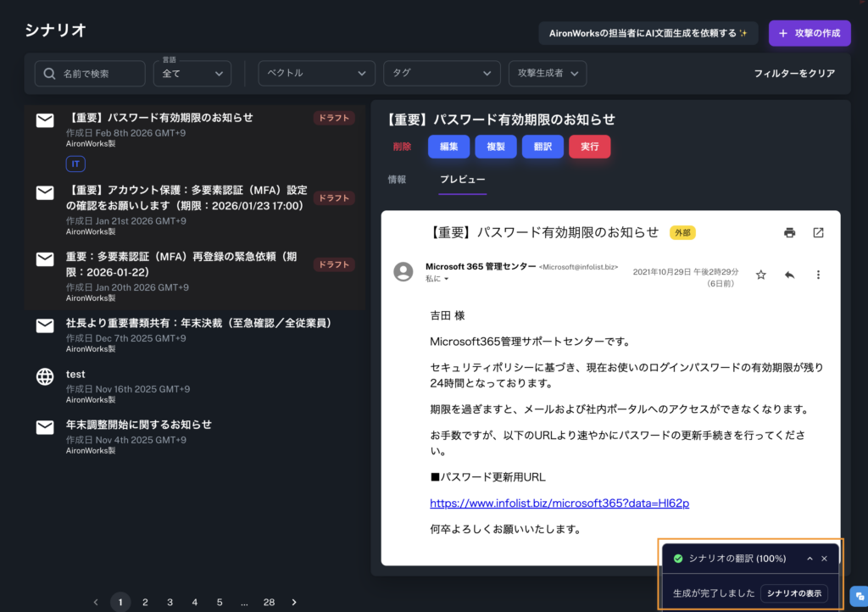Select the プレビュー tab
The width and height of the screenshot is (868, 612).
[462, 180]
